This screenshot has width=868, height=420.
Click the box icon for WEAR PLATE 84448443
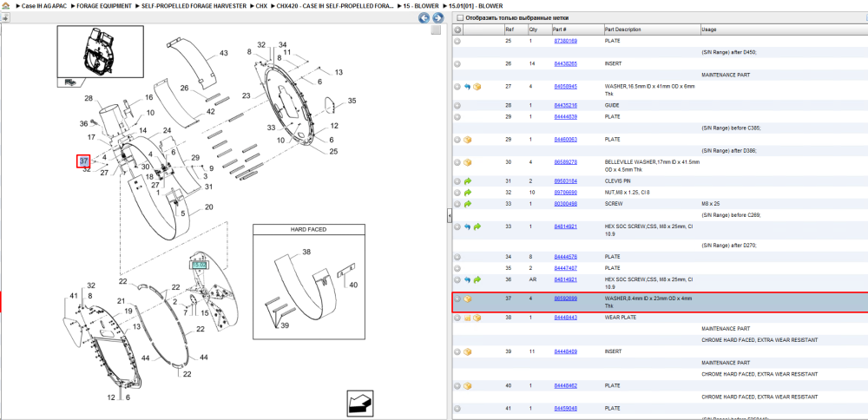coord(477,318)
